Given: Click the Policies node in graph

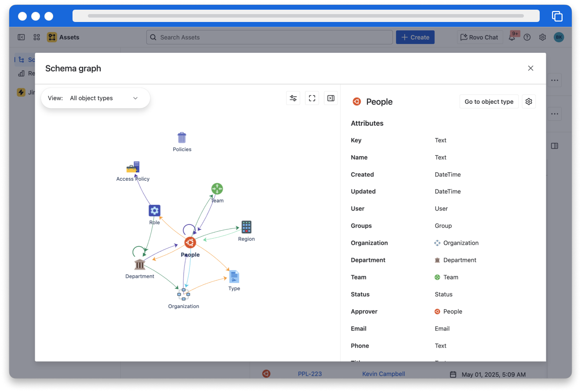Looking at the screenshot, I should (x=182, y=138).
